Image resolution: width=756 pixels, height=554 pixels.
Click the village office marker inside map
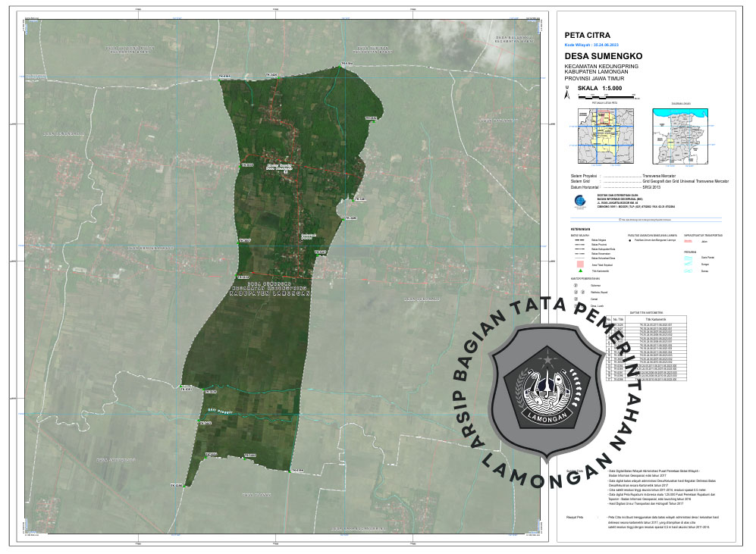[x=286, y=172]
